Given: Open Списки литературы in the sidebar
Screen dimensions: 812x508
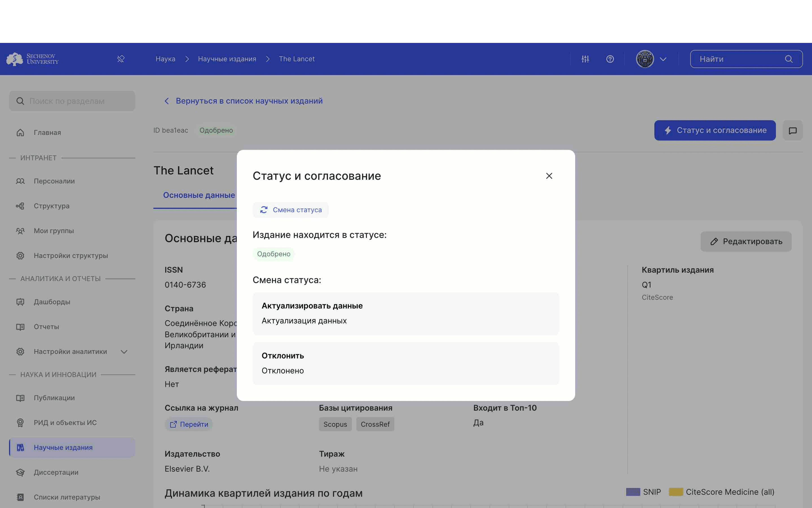Looking at the screenshot, I should coord(72,498).
